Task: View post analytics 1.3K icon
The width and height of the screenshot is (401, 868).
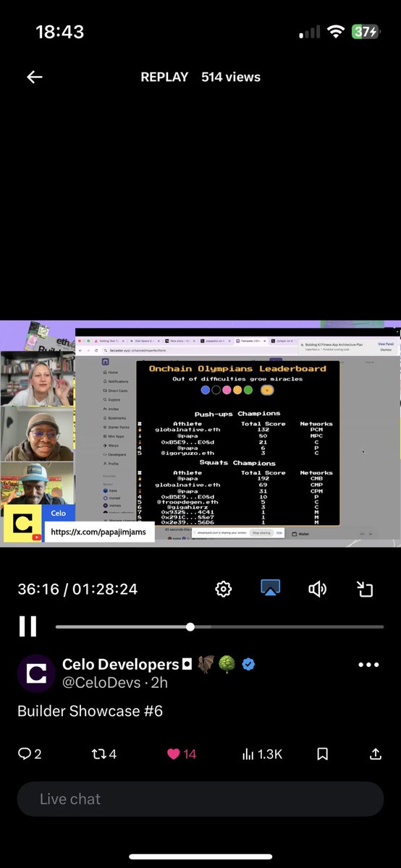Action: point(261,754)
